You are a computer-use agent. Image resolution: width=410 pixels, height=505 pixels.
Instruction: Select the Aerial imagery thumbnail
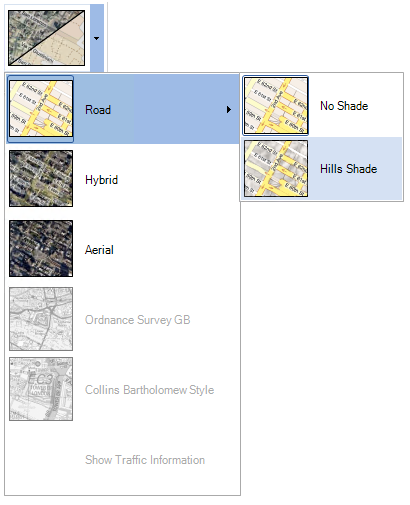coord(41,248)
